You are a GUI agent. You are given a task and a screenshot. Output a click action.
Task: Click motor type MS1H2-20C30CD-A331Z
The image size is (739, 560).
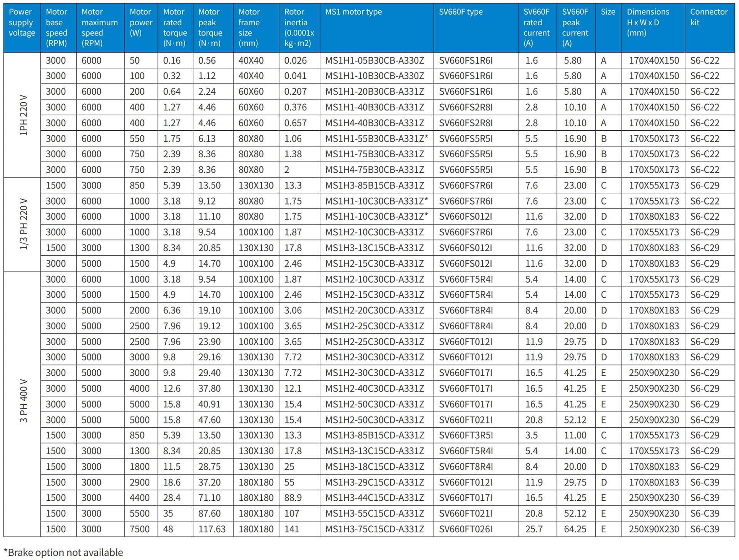coord(375,310)
